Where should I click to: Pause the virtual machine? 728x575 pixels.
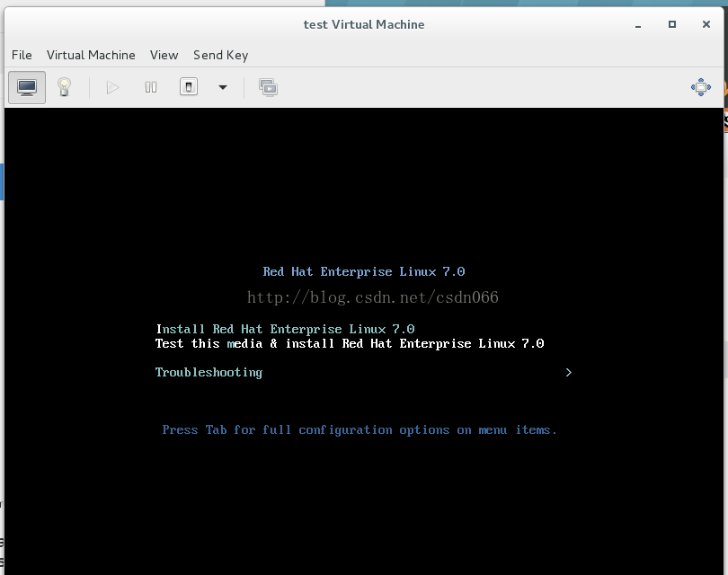click(x=151, y=87)
